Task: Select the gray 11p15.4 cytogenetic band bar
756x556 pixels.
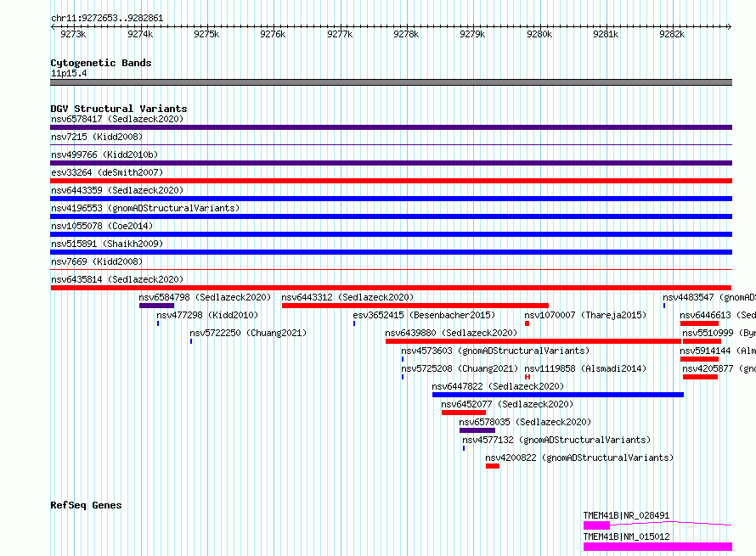Action: 391,82
